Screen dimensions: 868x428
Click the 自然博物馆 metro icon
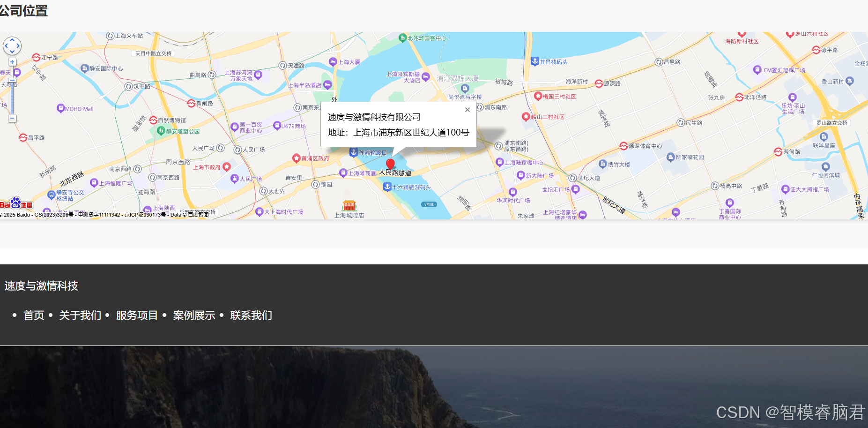pyautogui.click(x=153, y=120)
